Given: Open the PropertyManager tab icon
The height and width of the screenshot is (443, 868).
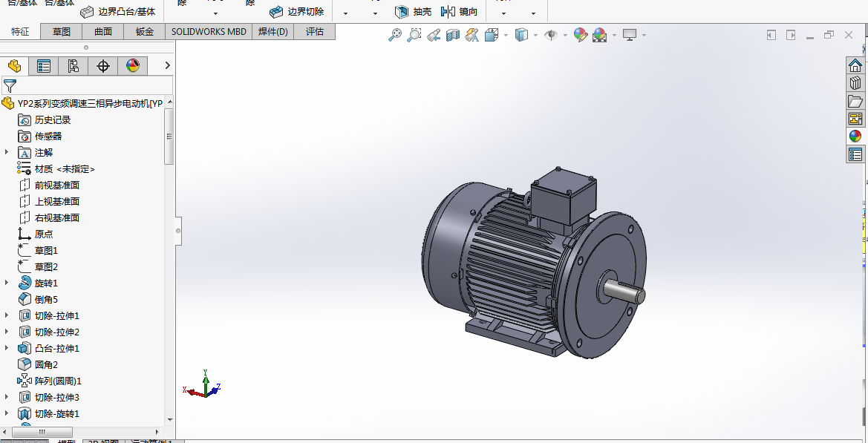Looking at the screenshot, I should (x=44, y=66).
